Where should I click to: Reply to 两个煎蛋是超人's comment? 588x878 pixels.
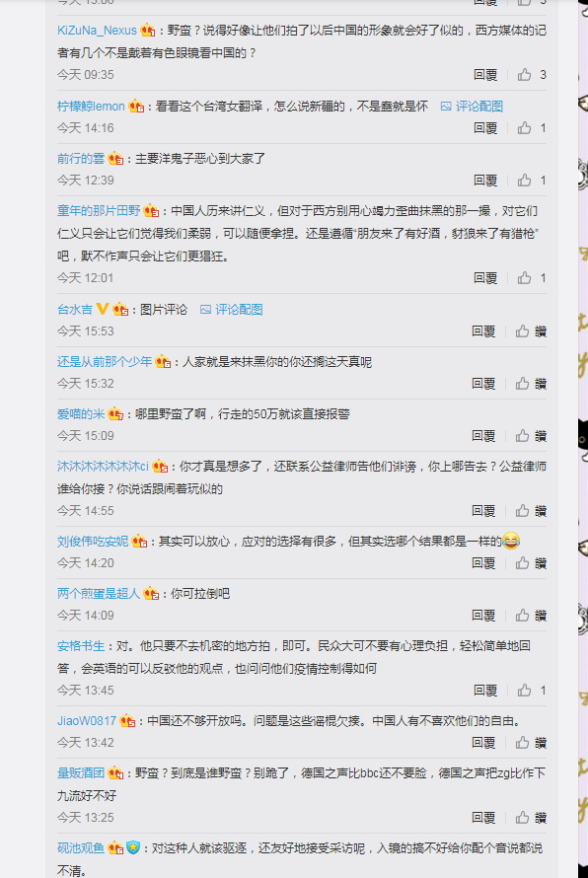point(483,616)
